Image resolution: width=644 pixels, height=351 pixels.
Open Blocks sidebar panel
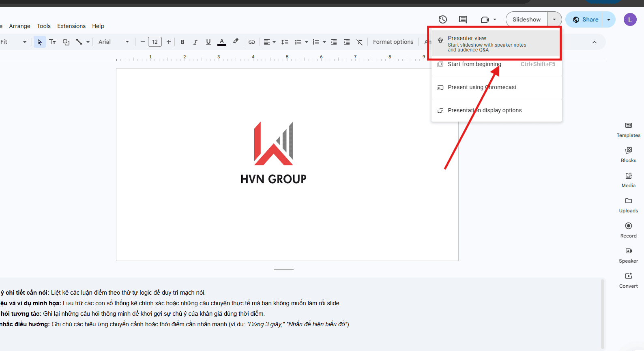coord(628,155)
